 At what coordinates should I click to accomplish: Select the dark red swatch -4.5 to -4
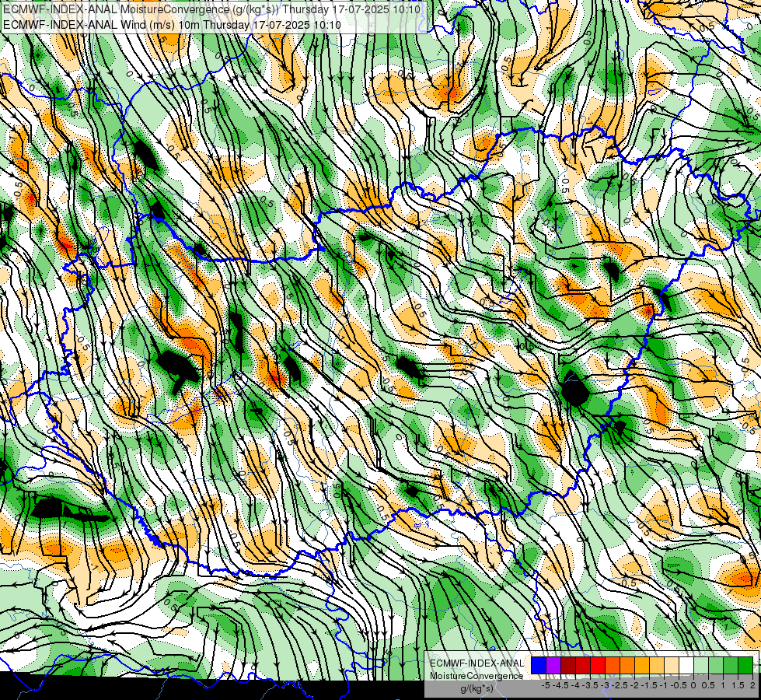pyautogui.click(x=568, y=666)
